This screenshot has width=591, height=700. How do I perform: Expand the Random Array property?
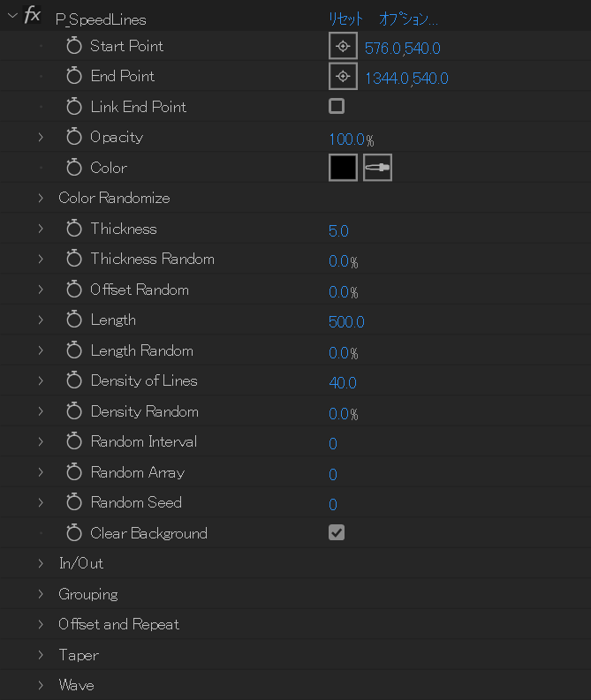(x=41, y=472)
